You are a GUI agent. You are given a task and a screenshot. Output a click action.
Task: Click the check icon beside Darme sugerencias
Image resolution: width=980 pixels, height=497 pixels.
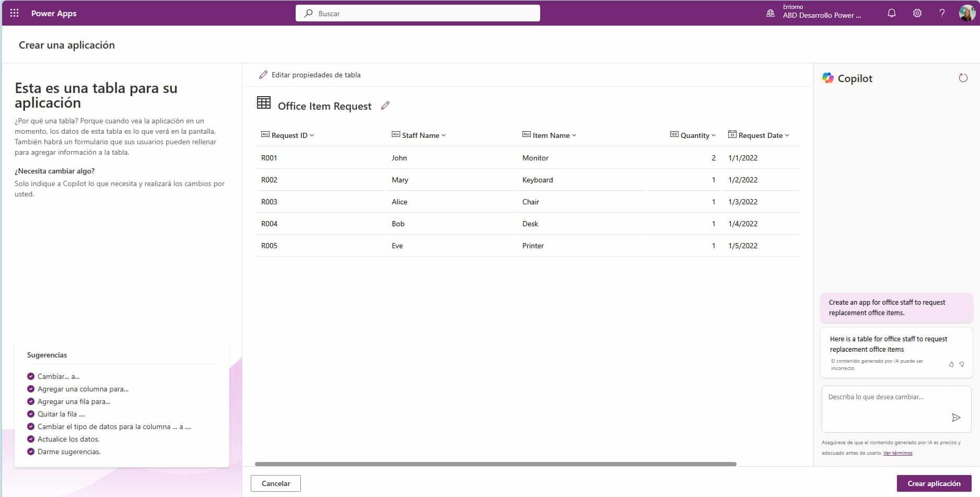tap(31, 452)
